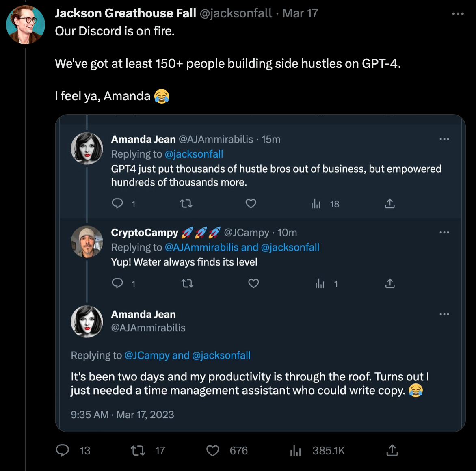The image size is (476, 471).
Task: Open CryptoCampy's profile avatar
Action: tap(87, 242)
